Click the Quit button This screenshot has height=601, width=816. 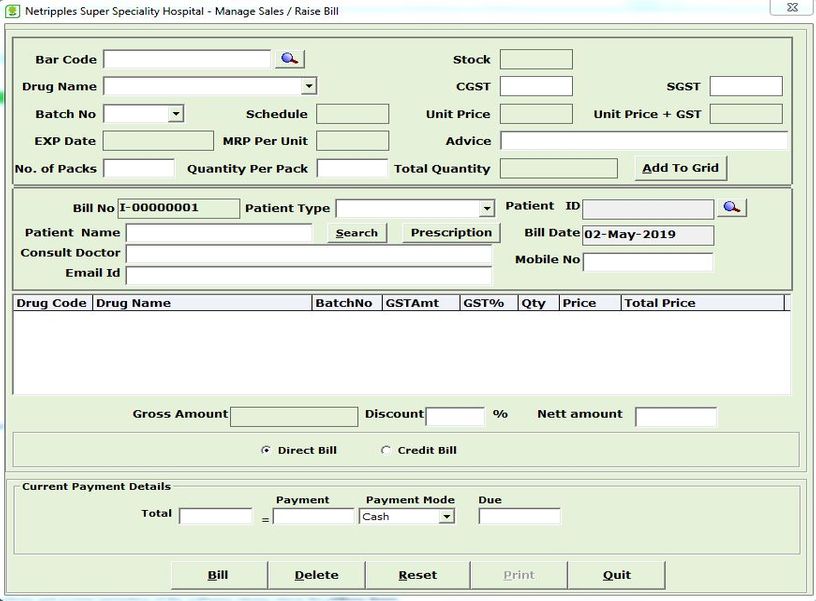(x=617, y=575)
